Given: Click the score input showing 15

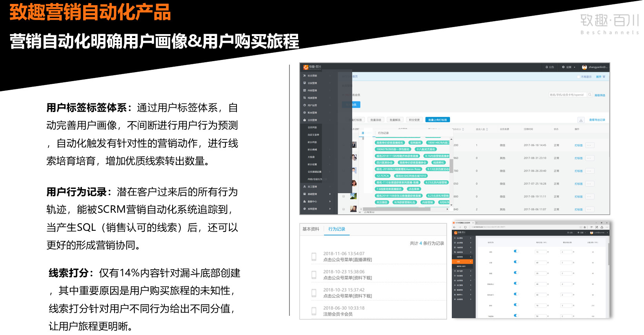Looking at the screenshot, I should click(541, 252).
